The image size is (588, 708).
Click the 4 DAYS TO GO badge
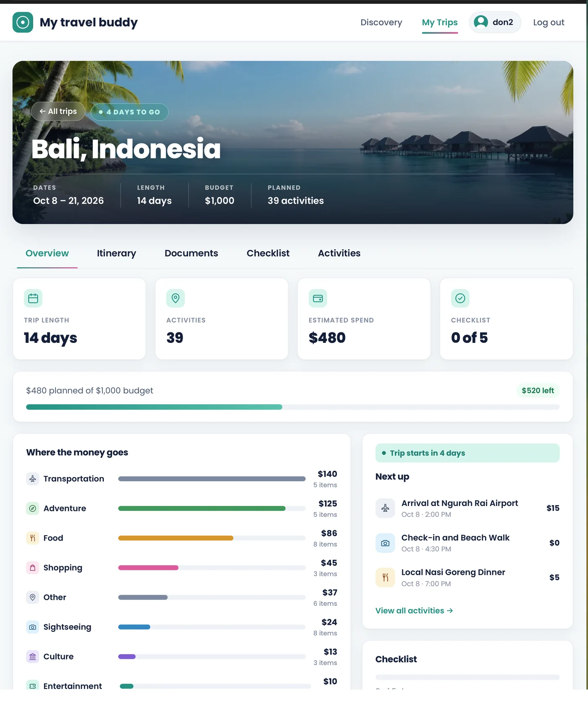(129, 112)
